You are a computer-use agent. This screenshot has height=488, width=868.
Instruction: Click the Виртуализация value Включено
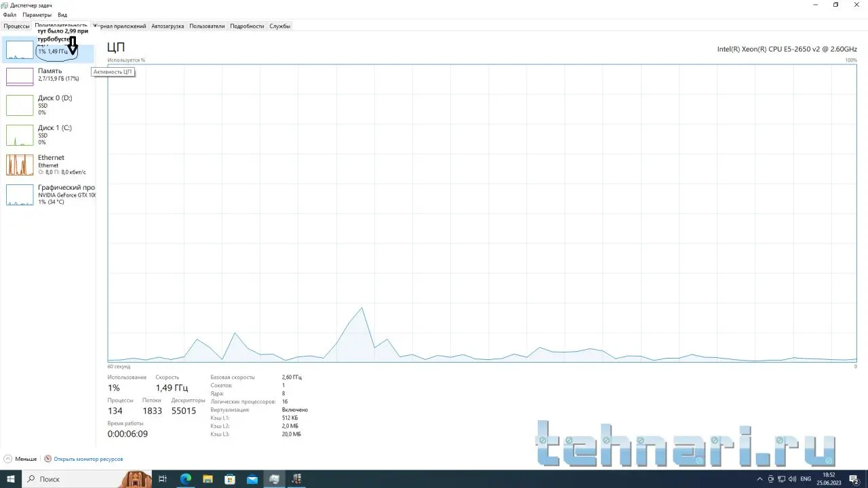[295, 409]
